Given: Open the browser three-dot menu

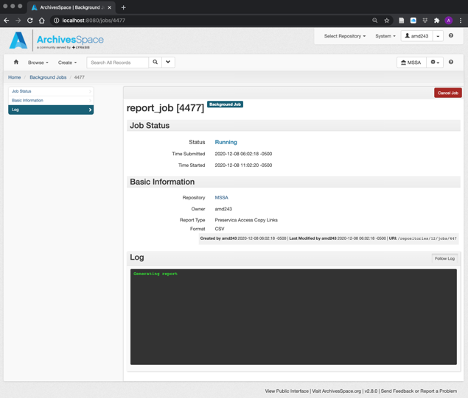Looking at the screenshot, I should click(460, 21).
